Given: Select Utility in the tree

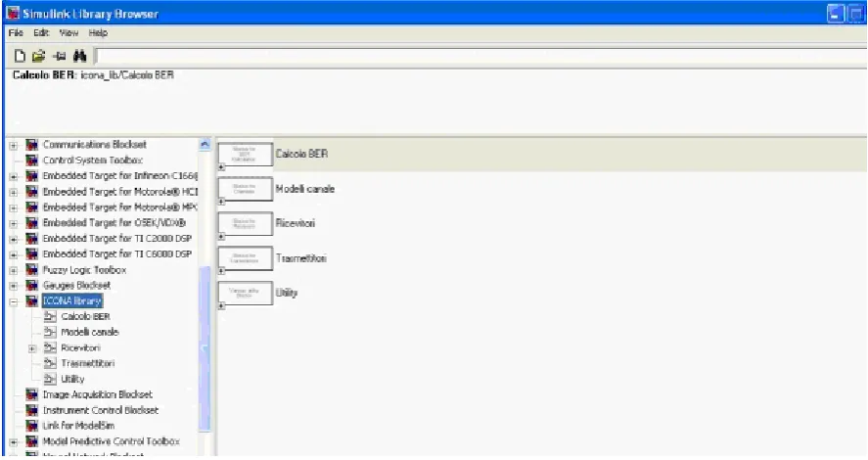Looking at the screenshot, I should point(72,379).
